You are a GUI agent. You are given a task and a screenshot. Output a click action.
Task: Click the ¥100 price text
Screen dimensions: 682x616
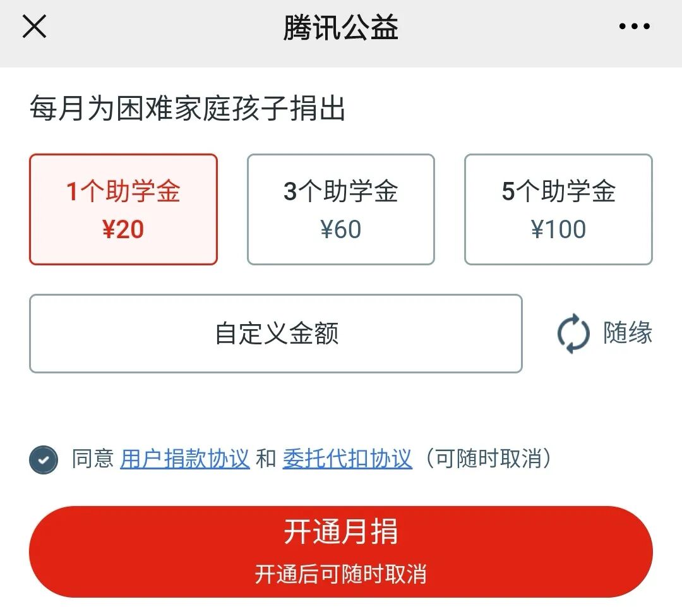pyautogui.click(x=558, y=229)
